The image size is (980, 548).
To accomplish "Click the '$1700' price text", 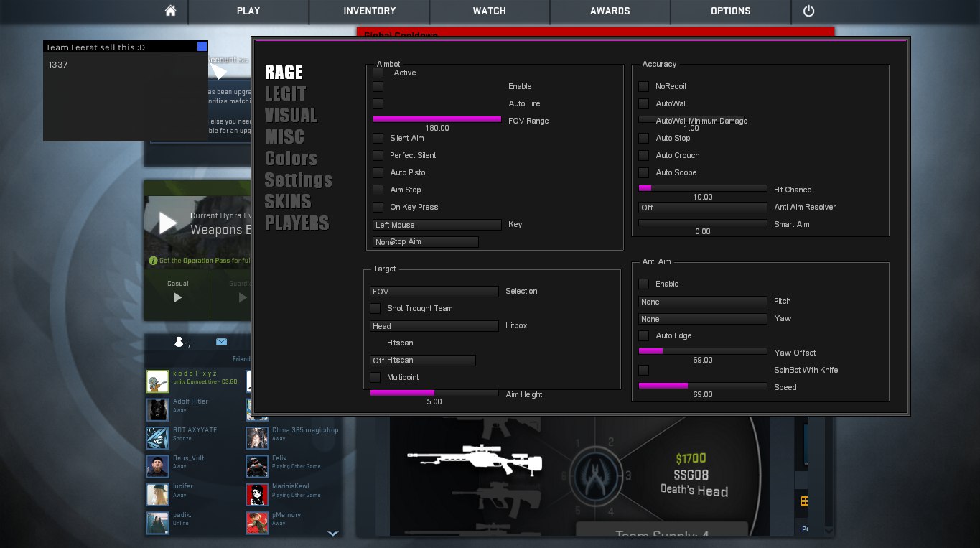I will pos(691,458).
